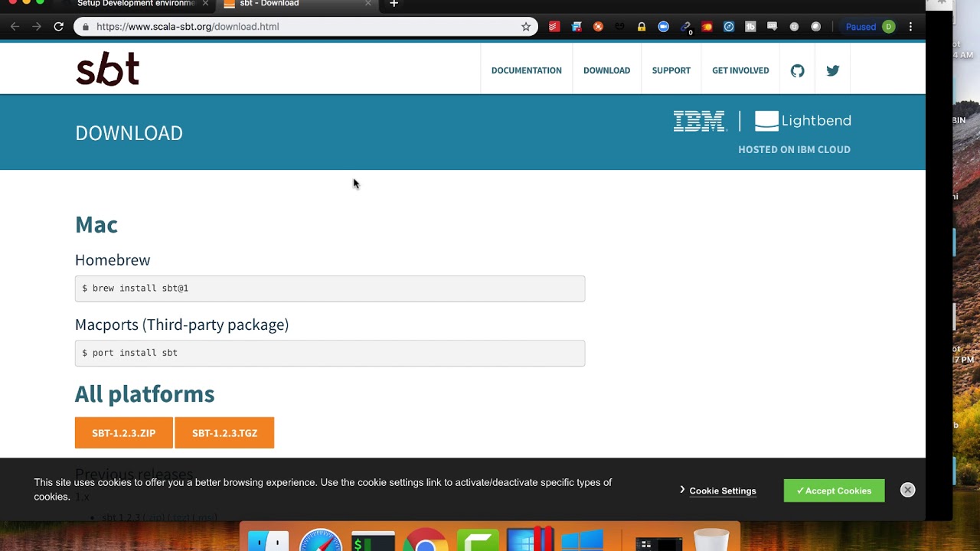Open the Trash in the Dock
The height and width of the screenshot is (551, 980).
[x=711, y=540]
